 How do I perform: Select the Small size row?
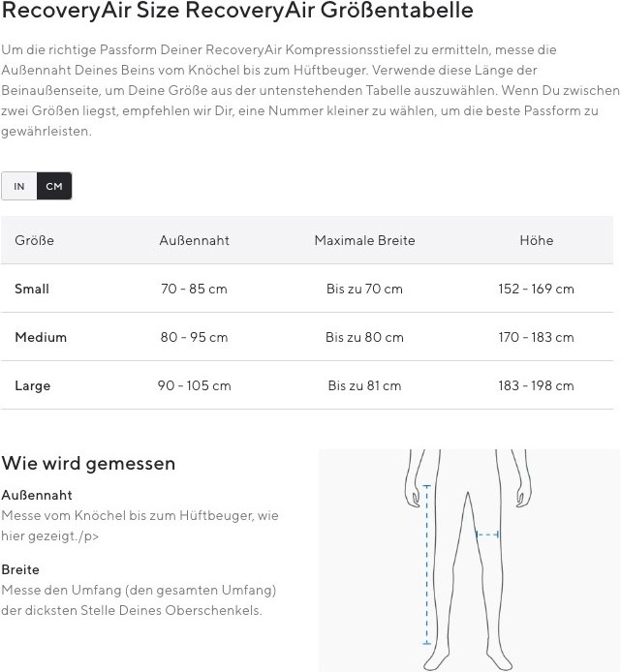coord(307,289)
